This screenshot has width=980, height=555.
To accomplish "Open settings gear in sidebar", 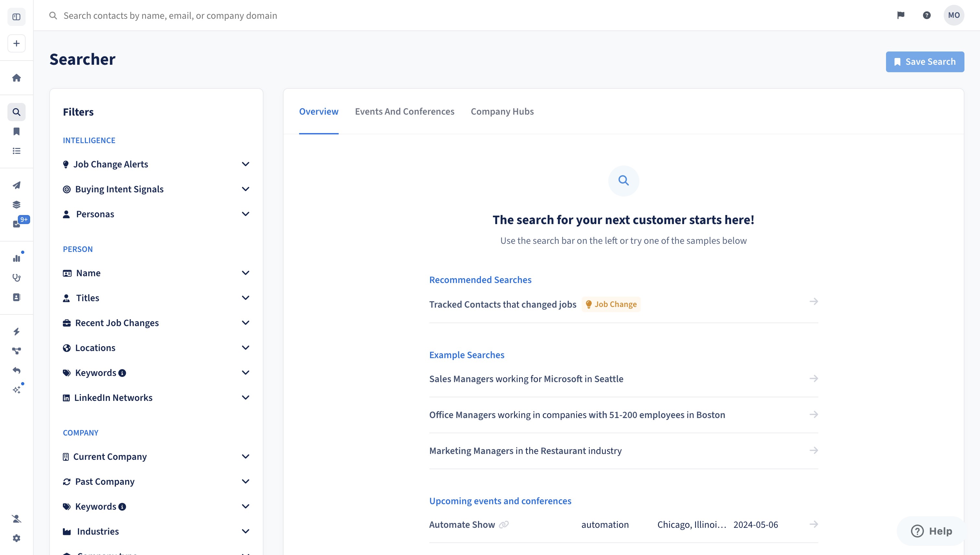I will [x=17, y=538].
